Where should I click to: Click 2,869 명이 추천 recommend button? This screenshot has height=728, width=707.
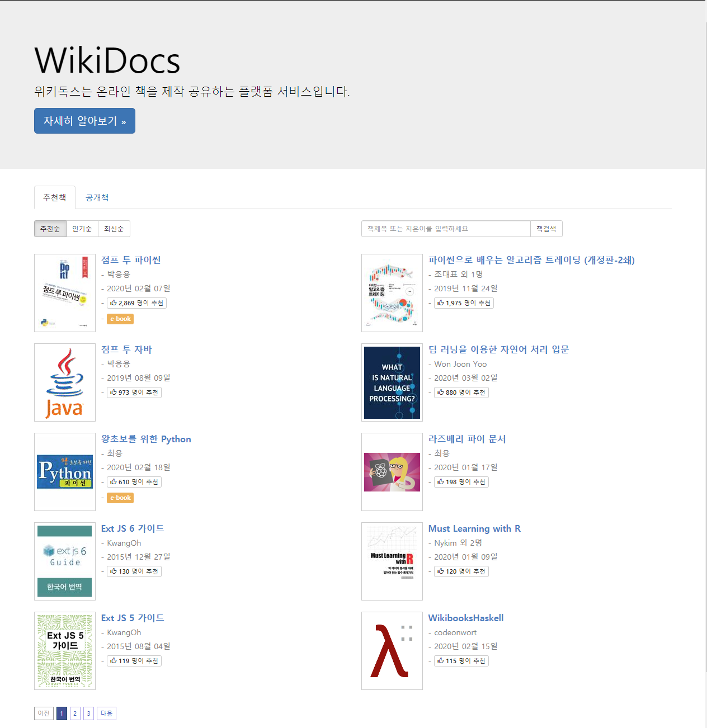click(x=137, y=303)
